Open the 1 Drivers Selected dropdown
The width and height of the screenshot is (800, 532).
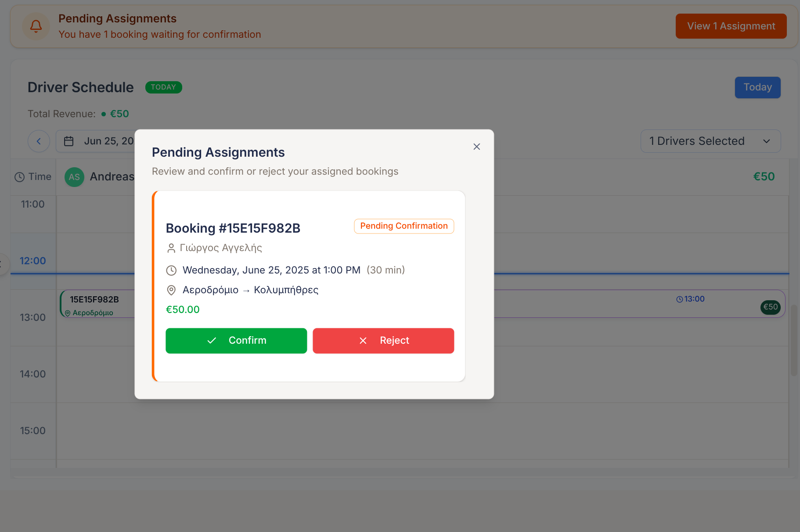pyautogui.click(x=710, y=141)
